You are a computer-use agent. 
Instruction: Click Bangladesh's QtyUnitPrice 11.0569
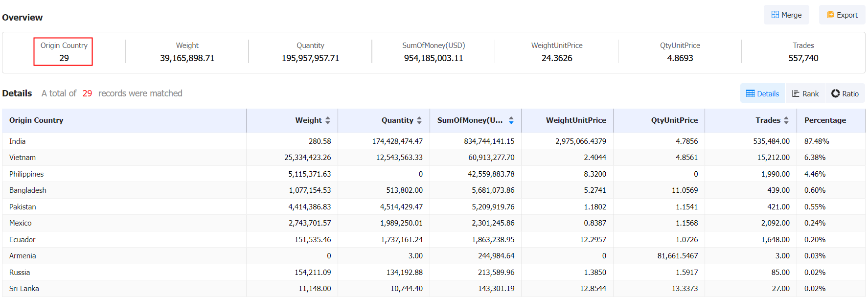click(685, 190)
